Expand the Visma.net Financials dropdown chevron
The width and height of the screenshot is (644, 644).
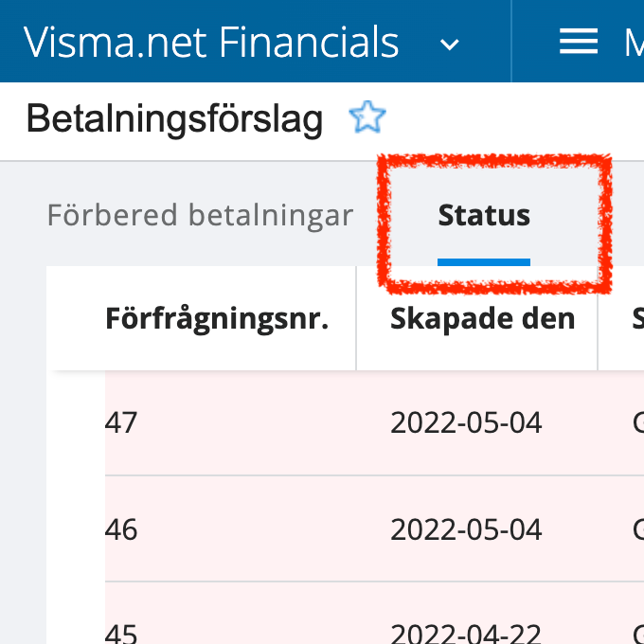pyautogui.click(x=450, y=44)
